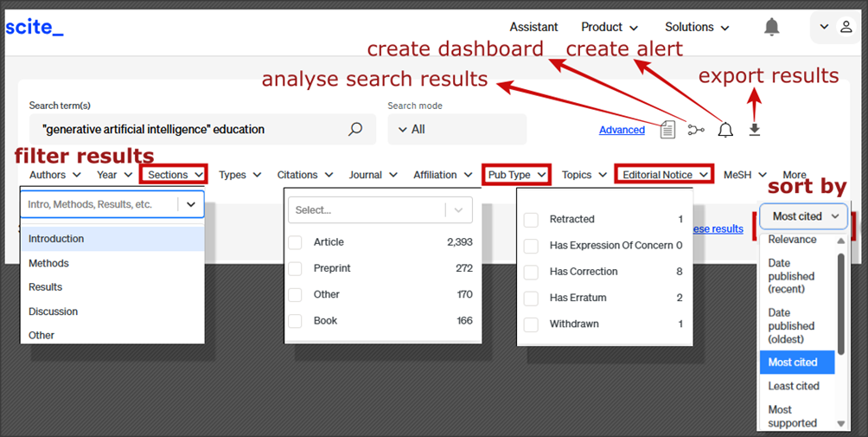
Task: Check the Article publication type checkbox
Action: point(296,242)
